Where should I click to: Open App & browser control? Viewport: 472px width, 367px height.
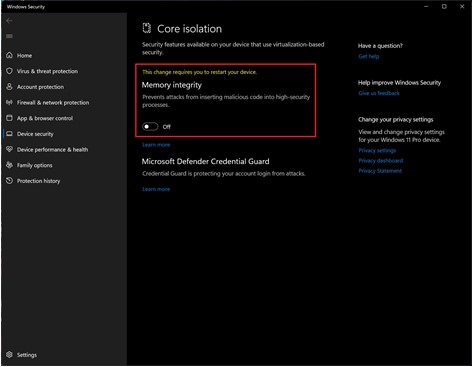pyautogui.click(x=45, y=118)
